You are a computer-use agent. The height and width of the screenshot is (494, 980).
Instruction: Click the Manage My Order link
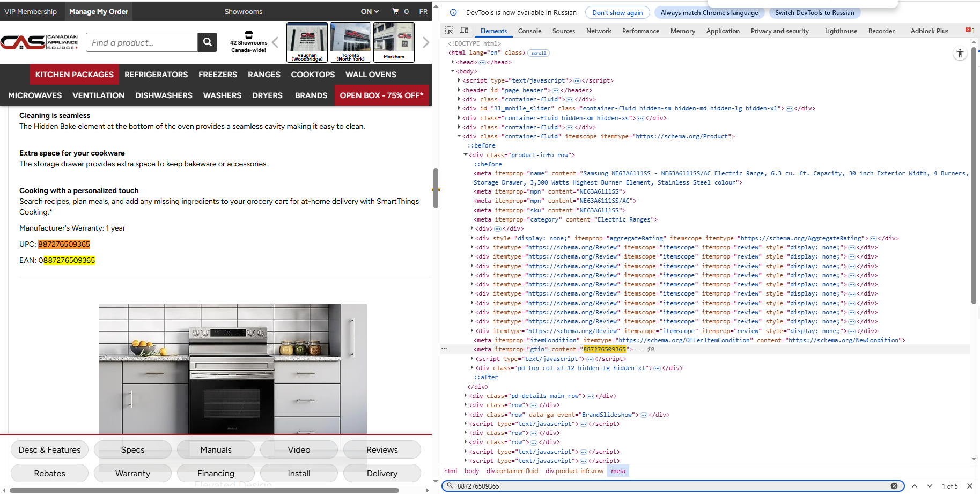pos(99,11)
